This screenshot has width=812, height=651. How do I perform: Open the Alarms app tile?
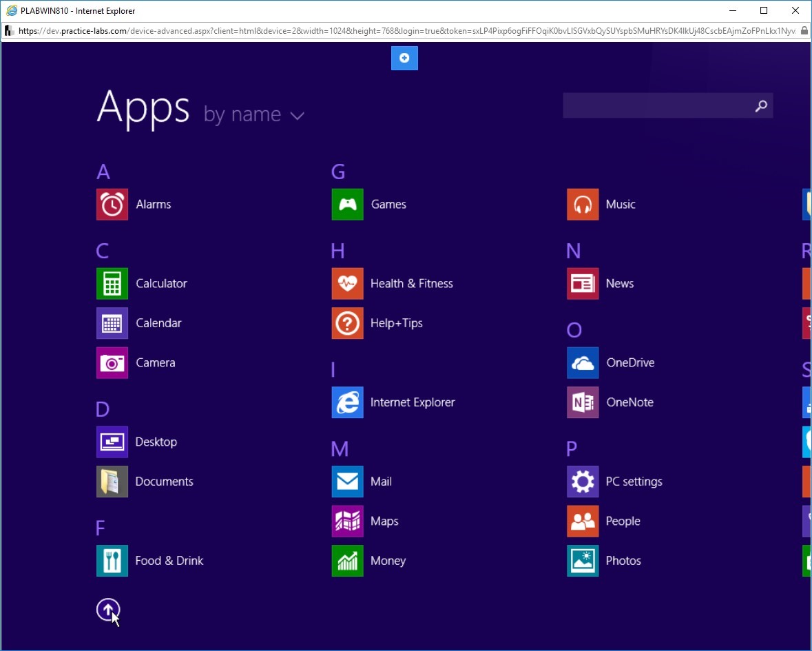pyautogui.click(x=112, y=205)
